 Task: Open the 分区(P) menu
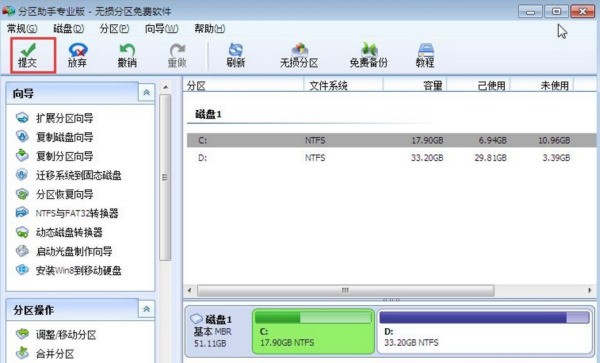click(114, 29)
